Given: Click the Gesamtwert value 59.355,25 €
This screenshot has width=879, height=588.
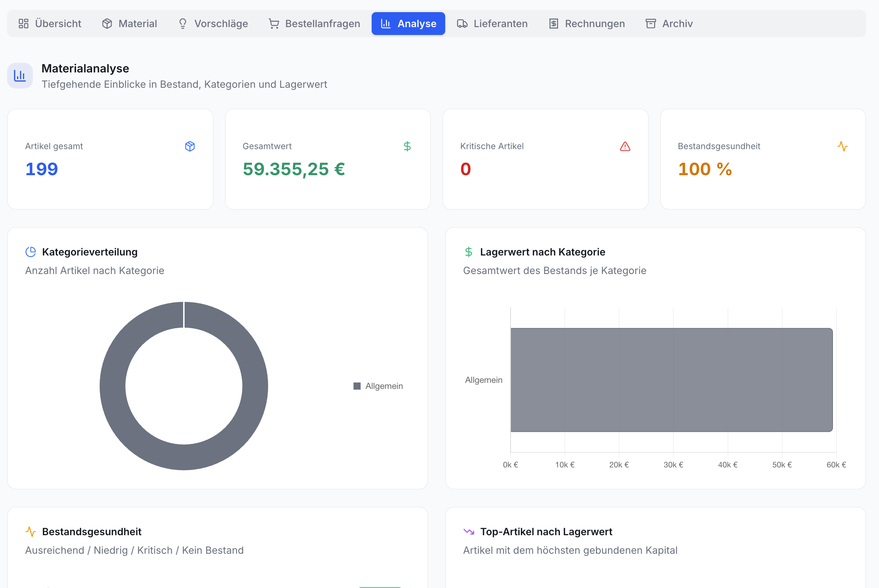Looking at the screenshot, I should pos(294,169).
